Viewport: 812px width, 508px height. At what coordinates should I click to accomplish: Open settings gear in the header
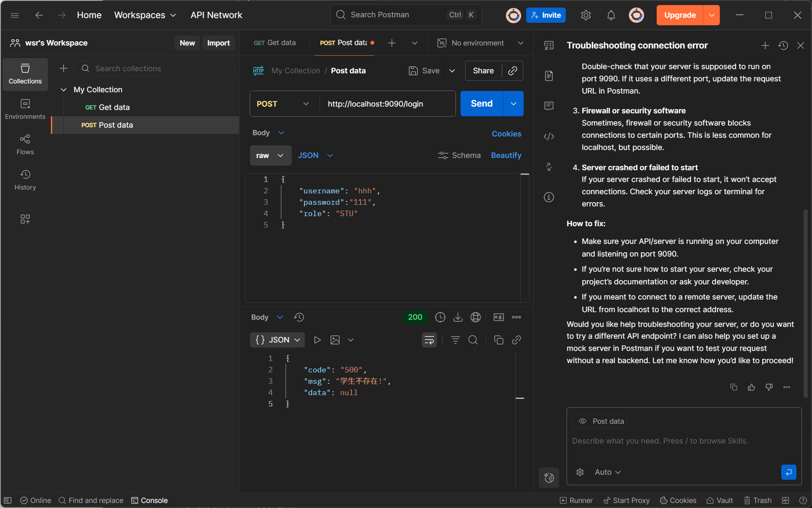(586, 15)
